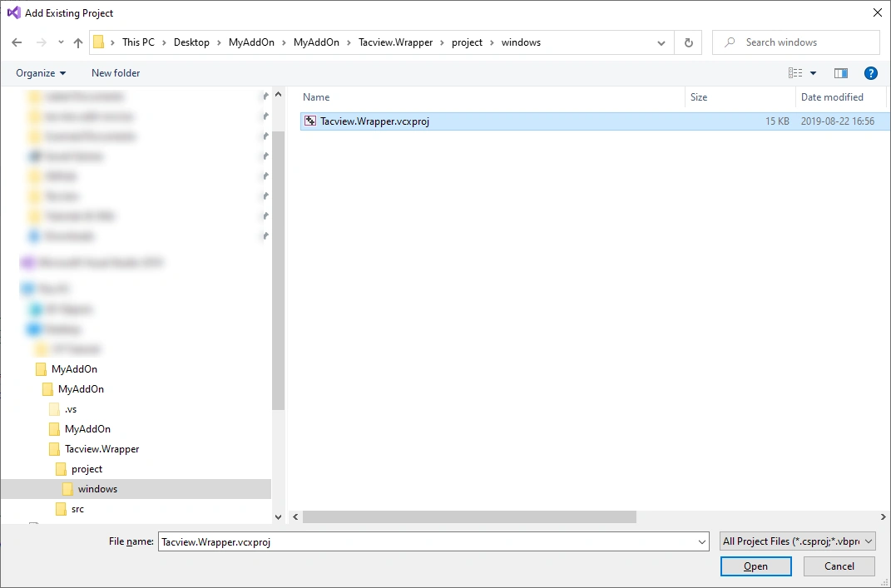Select the project folder in tree

click(x=87, y=469)
